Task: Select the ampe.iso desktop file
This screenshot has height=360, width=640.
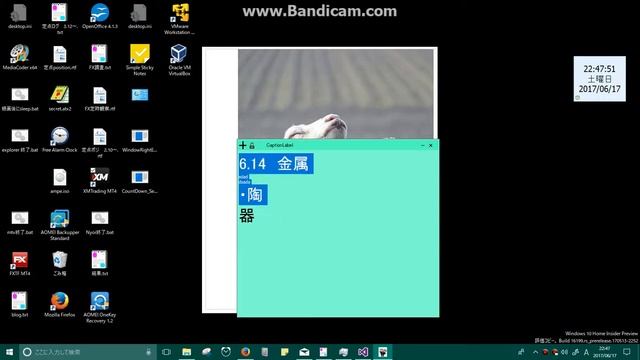Action: pyautogui.click(x=60, y=181)
